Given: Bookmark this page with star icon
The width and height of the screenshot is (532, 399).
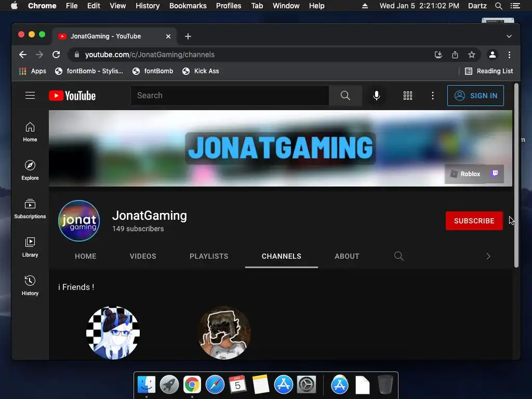Looking at the screenshot, I should click(472, 55).
